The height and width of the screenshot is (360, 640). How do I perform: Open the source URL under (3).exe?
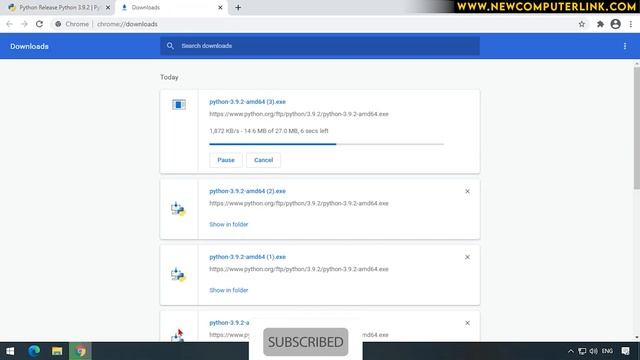pos(299,114)
